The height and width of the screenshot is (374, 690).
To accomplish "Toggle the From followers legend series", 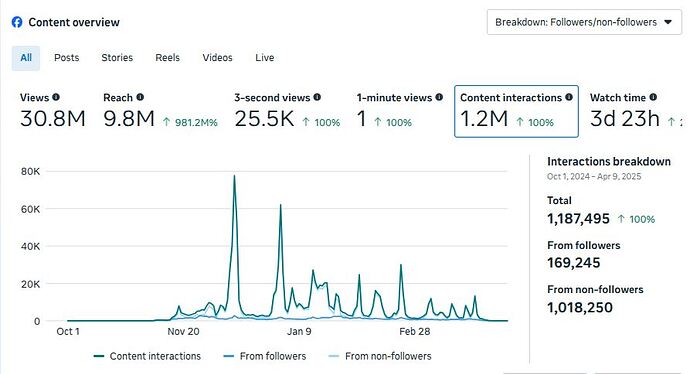I will click(x=264, y=356).
